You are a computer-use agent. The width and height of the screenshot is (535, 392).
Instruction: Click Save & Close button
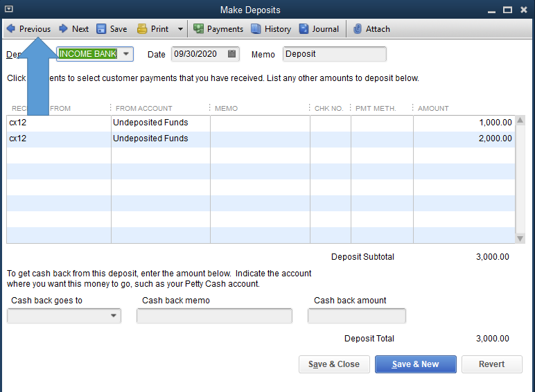pos(334,364)
